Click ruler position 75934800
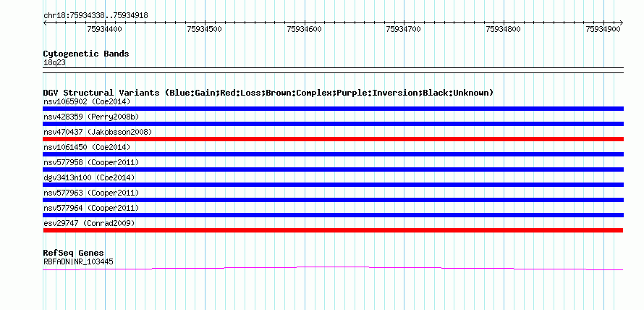 [x=503, y=29]
